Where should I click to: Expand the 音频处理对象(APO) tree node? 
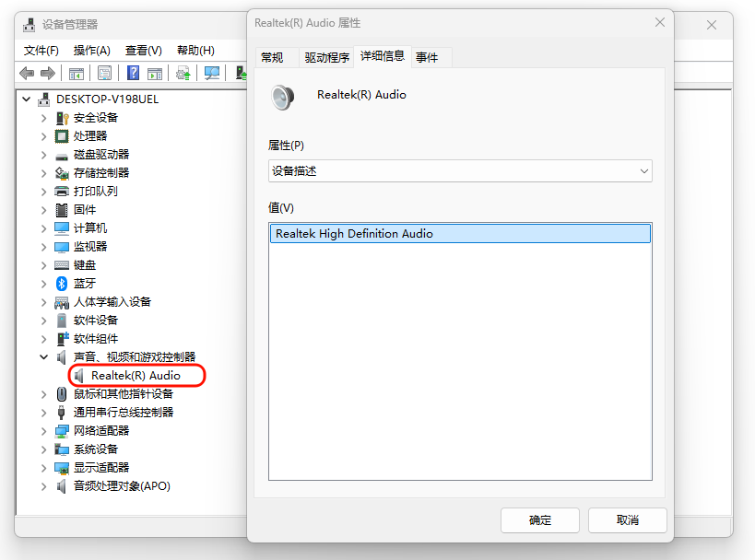point(44,486)
